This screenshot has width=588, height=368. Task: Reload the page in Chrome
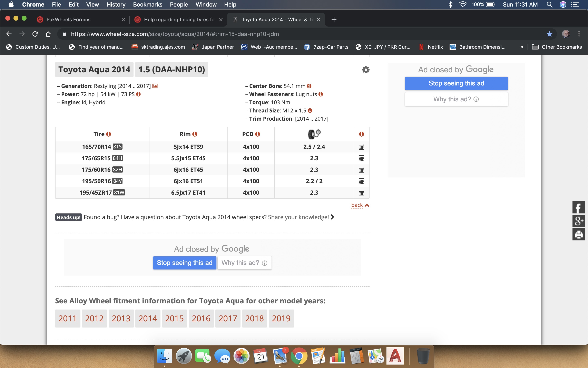(35, 34)
